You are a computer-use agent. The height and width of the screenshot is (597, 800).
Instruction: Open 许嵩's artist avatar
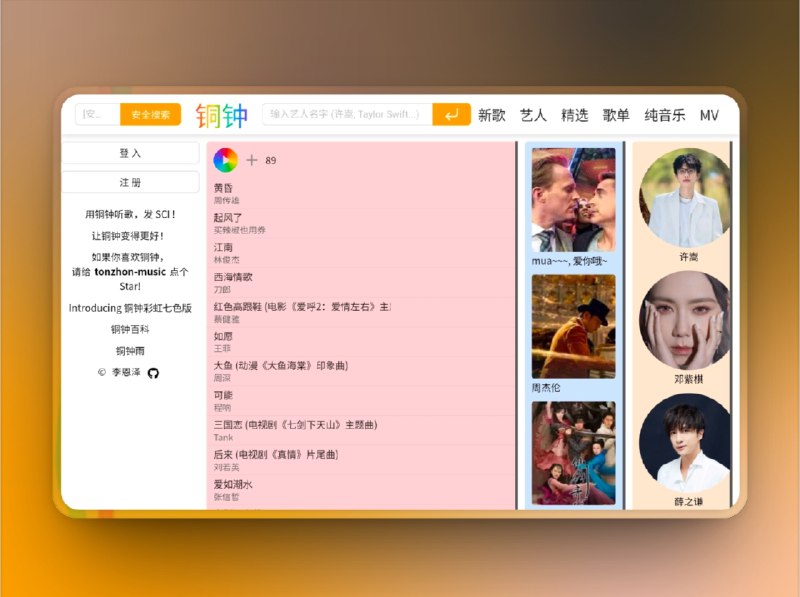pos(684,197)
